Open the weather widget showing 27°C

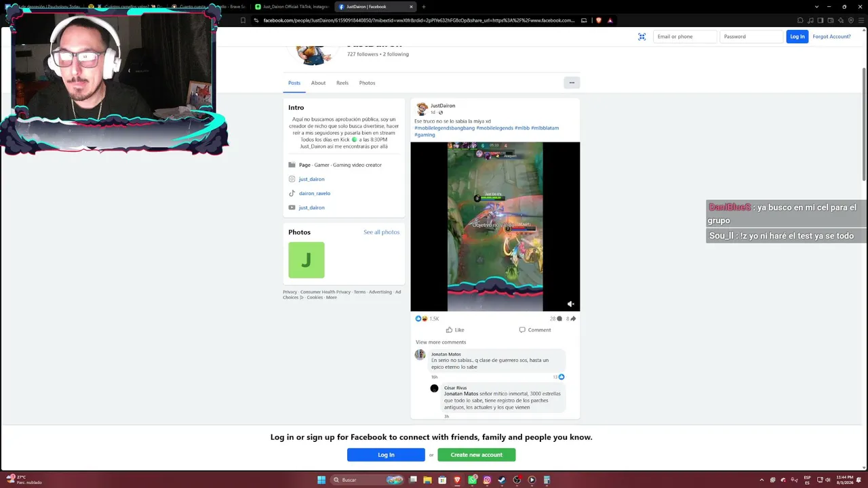click(25, 480)
